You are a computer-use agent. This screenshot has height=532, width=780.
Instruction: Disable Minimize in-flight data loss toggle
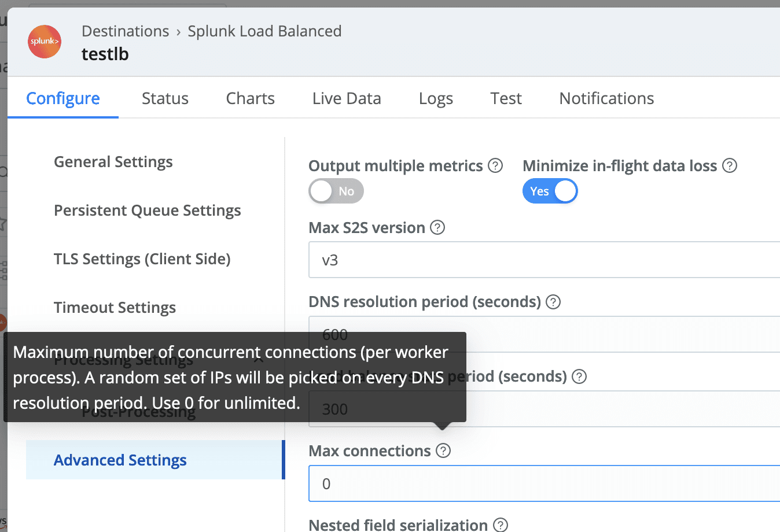pyautogui.click(x=550, y=191)
